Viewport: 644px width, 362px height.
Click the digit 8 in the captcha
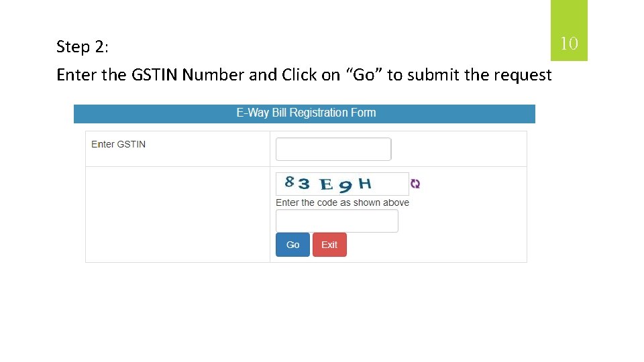click(x=290, y=181)
